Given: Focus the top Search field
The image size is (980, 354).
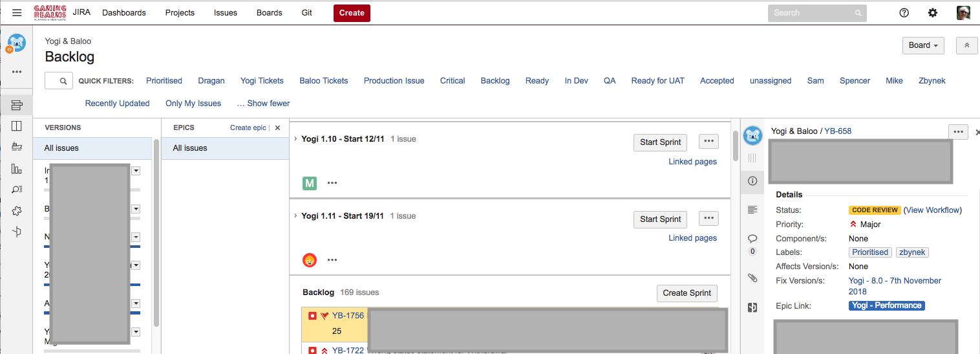Looking at the screenshot, I should pyautogui.click(x=817, y=13).
